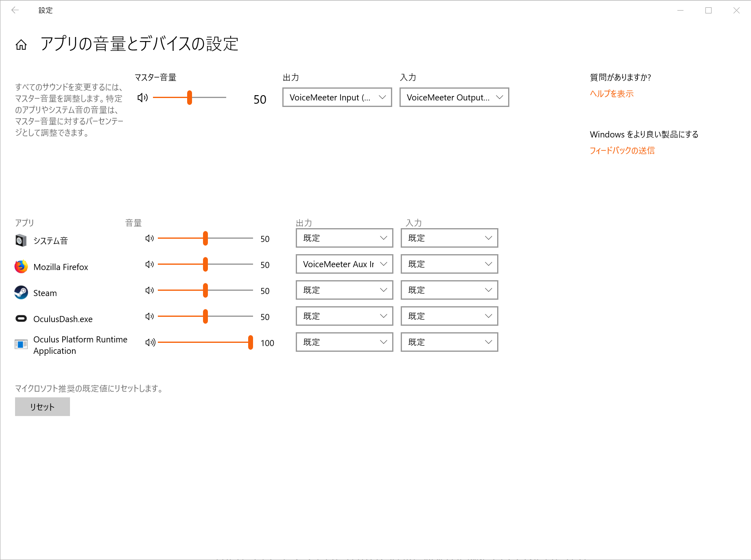Click the Oculus Platform Runtime value 100
751x560 pixels.
(267, 343)
